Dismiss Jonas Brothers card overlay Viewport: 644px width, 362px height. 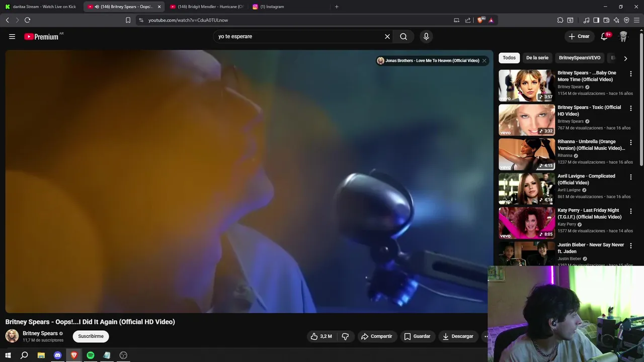(484, 60)
